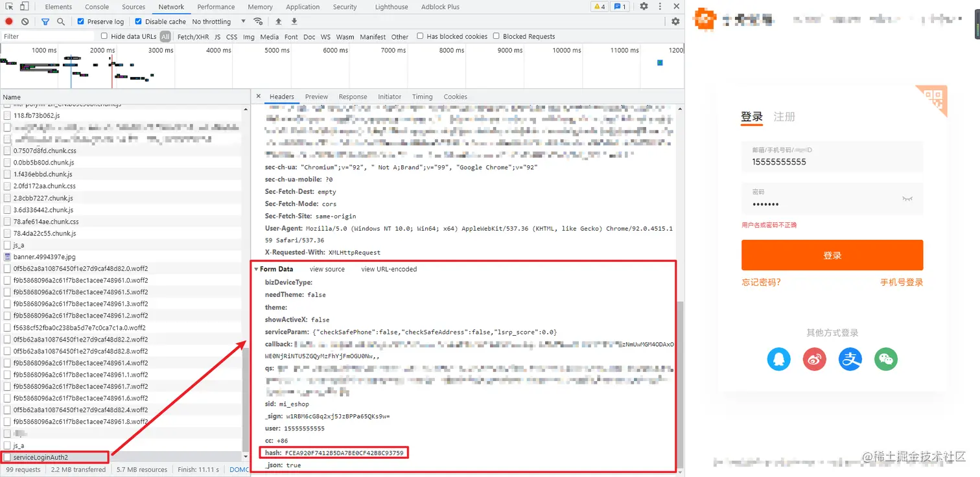Image resolution: width=980 pixels, height=477 pixels.
Task: Switch to QR code login corner
Action: (932, 100)
